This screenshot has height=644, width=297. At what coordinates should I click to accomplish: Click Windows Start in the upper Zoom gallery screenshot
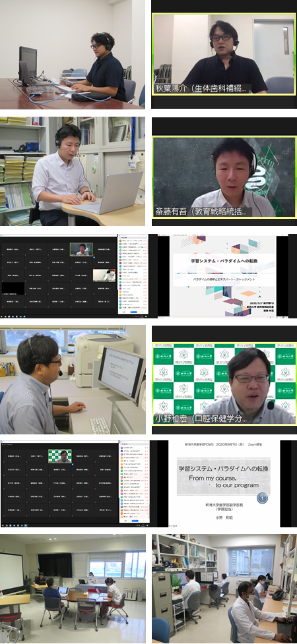3,316
